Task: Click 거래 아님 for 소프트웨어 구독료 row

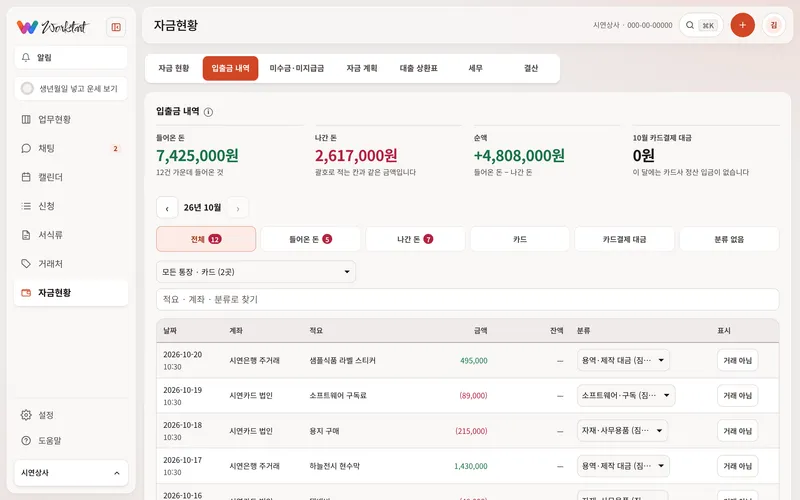Action: pyautogui.click(x=737, y=395)
